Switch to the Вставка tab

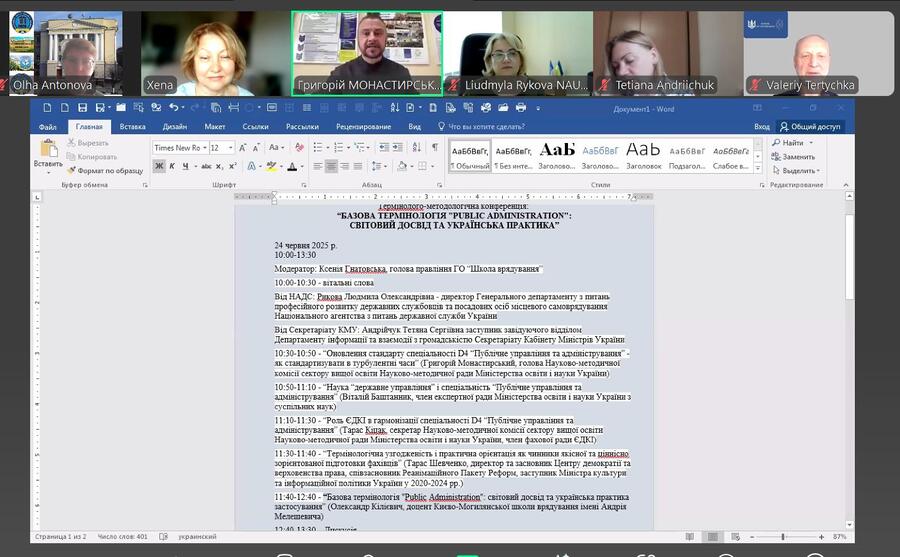(133, 127)
